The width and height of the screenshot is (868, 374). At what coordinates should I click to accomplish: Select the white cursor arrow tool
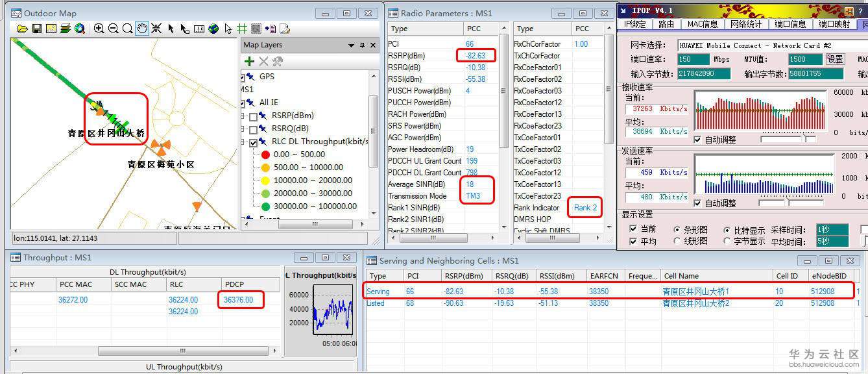(228, 29)
